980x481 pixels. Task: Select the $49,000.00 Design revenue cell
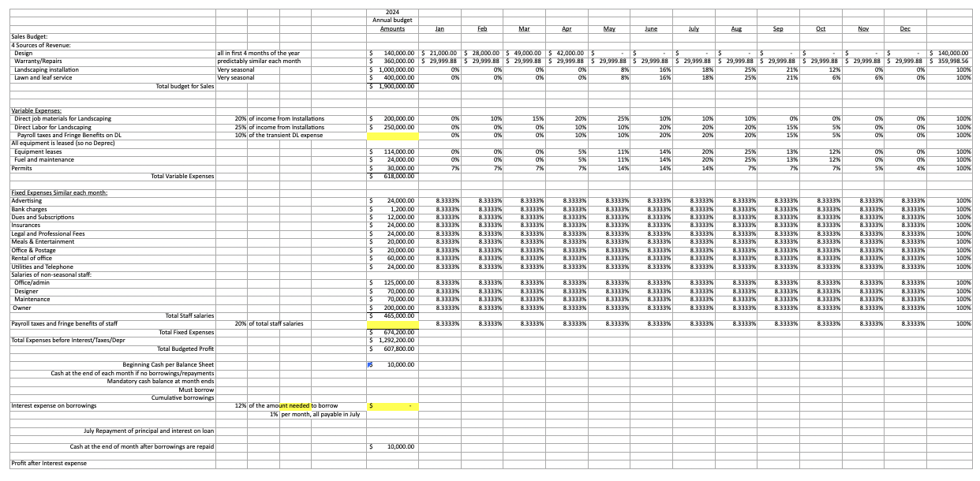[x=524, y=53]
